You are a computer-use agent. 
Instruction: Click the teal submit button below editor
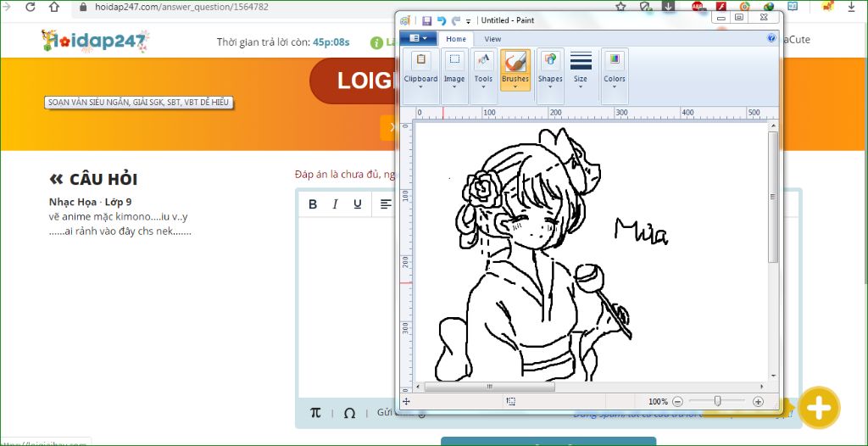pos(548,442)
